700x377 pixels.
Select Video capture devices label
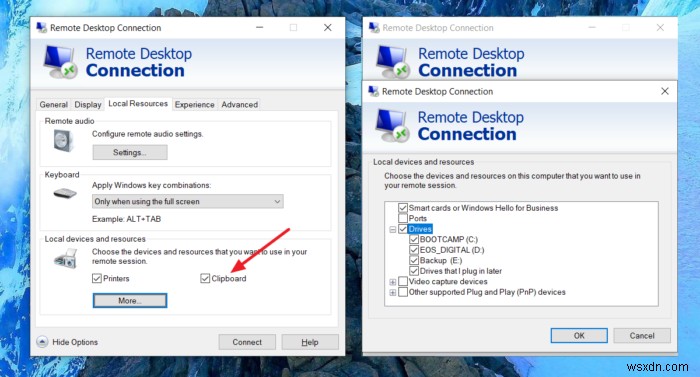point(448,281)
